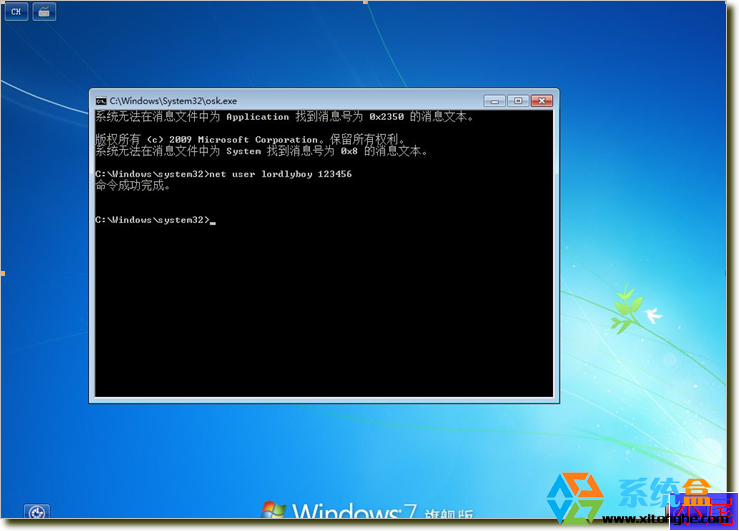Viewport: 739px width, 531px height.
Task: Click the C:\Windows\System32\osk.exe title text
Action: [173, 100]
